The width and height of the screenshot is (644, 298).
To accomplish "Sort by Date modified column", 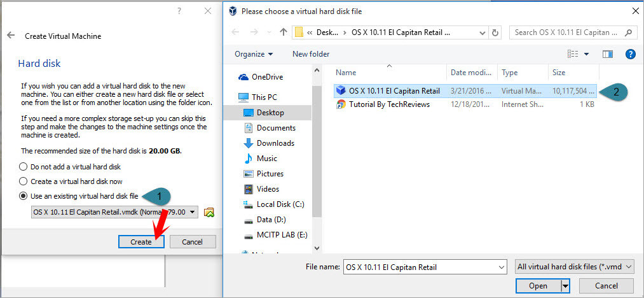I will pyautogui.click(x=472, y=73).
